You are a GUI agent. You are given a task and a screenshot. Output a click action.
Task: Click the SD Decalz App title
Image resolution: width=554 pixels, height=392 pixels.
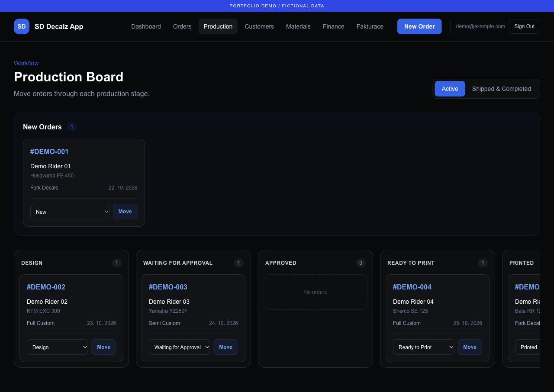click(x=59, y=26)
